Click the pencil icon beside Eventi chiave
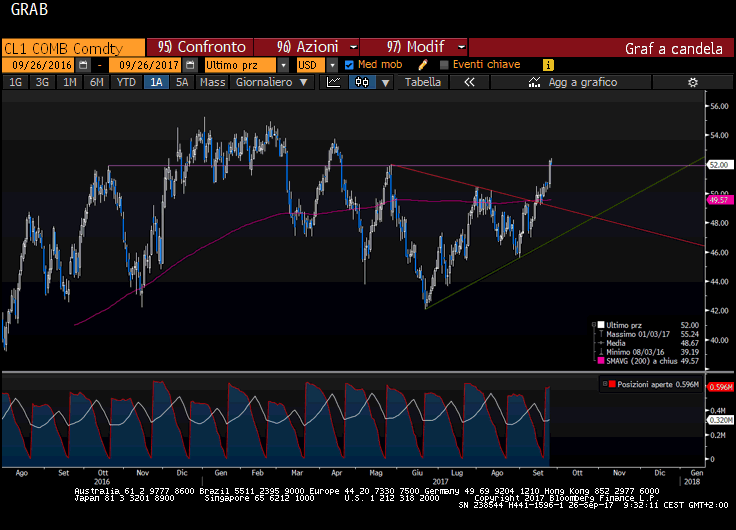 (422, 65)
